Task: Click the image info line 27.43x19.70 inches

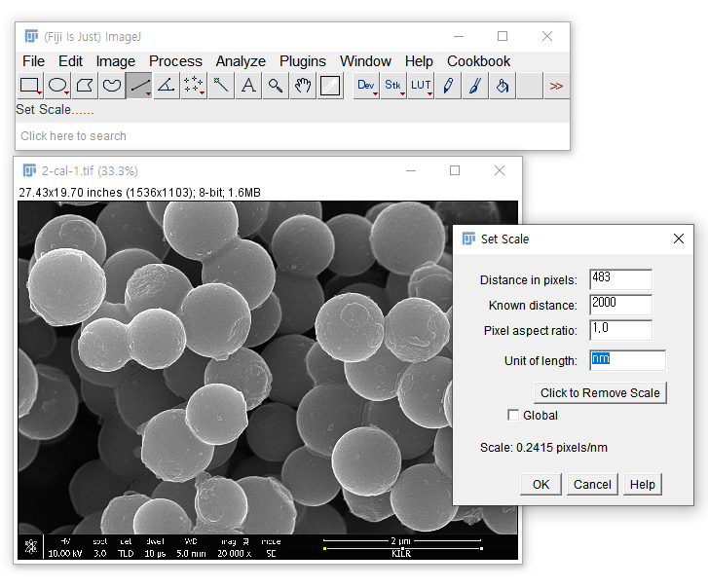Action: pos(139,192)
